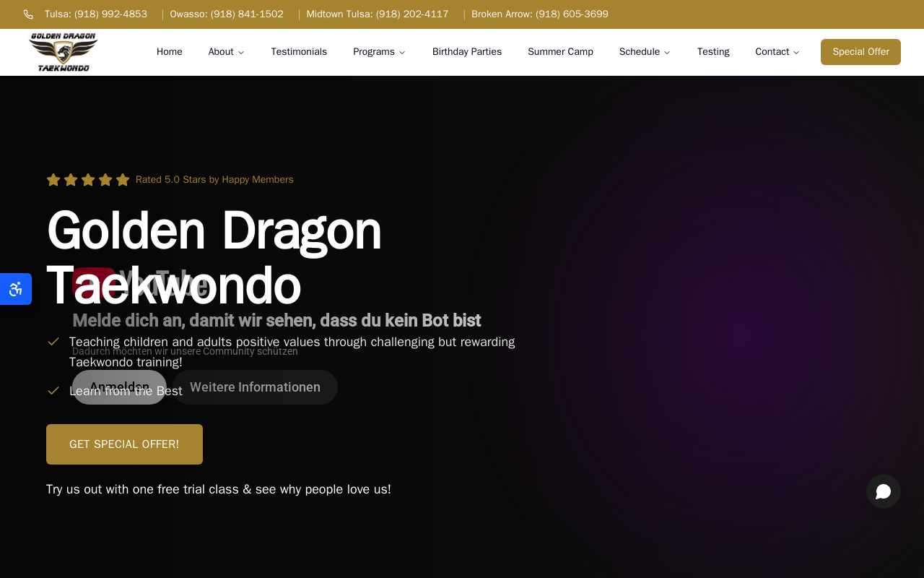Call the Tulsa phone number
The height and width of the screenshot is (578, 924).
coord(96,14)
